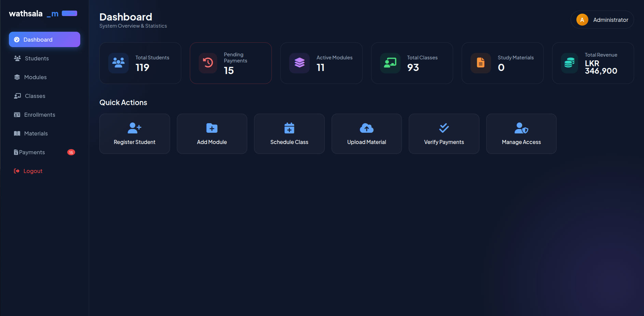Click the Study Materials value 0
The image size is (644, 316).
click(x=501, y=68)
